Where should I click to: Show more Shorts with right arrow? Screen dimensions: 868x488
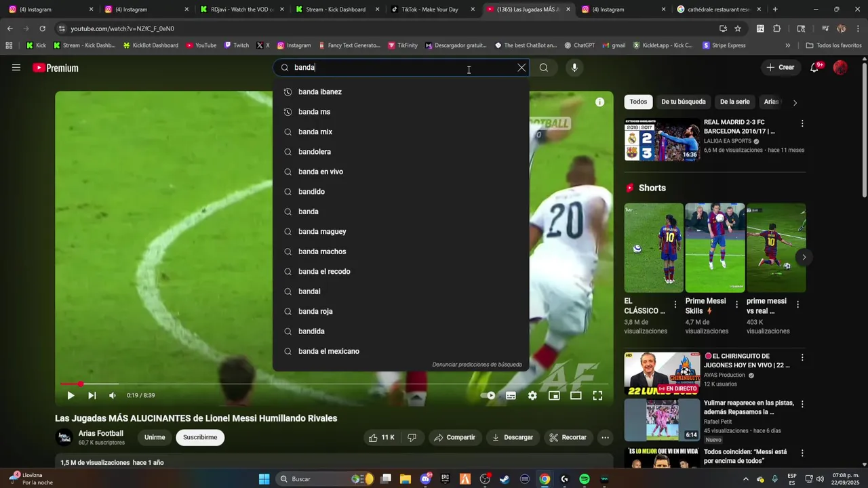click(x=804, y=257)
